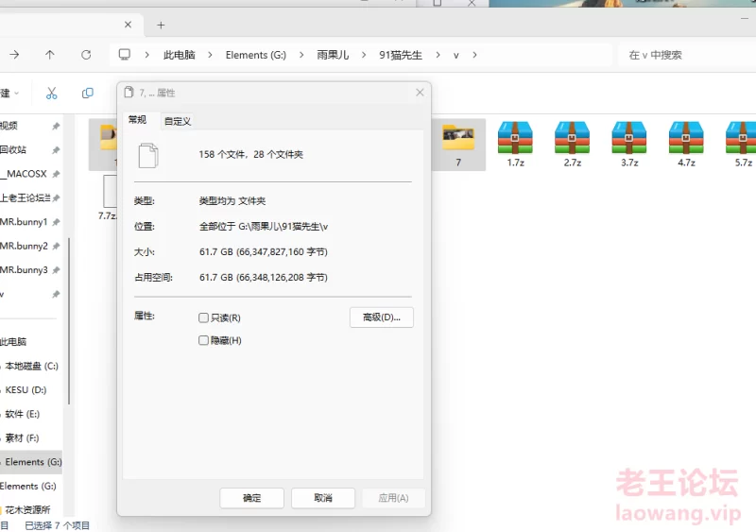Image resolution: width=756 pixels, height=532 pixels.
Task: Select the 5.7z archive icon
Action: pyautogui.click(x=743, y=139)
